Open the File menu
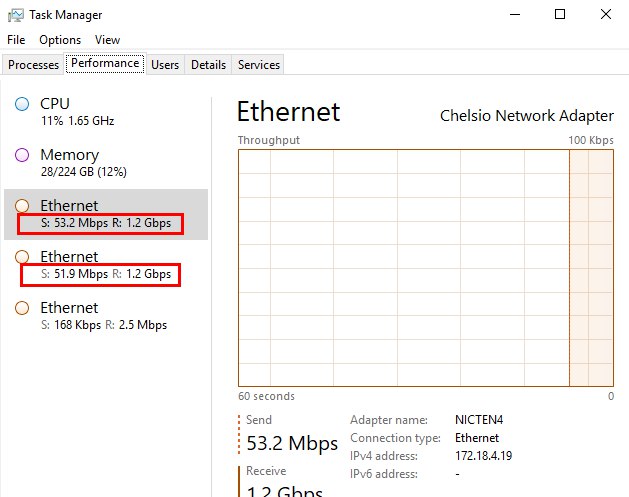This screenshot has height=497, width=629. click(16, 40)
